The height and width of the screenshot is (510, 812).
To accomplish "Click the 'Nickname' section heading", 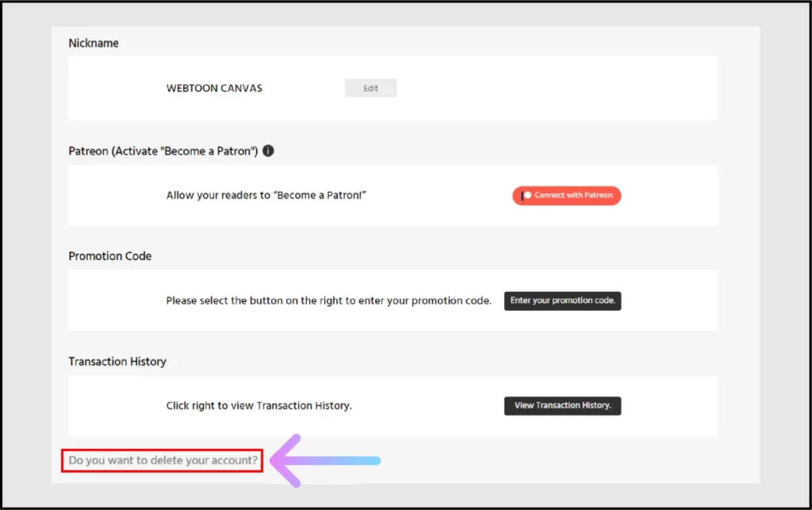I will pos(94,43).
